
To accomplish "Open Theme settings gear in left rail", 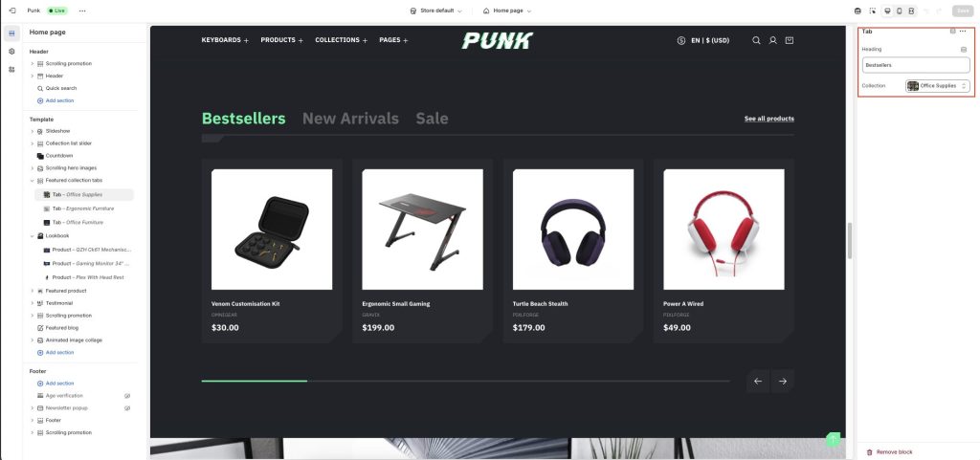I will (11, 52).
